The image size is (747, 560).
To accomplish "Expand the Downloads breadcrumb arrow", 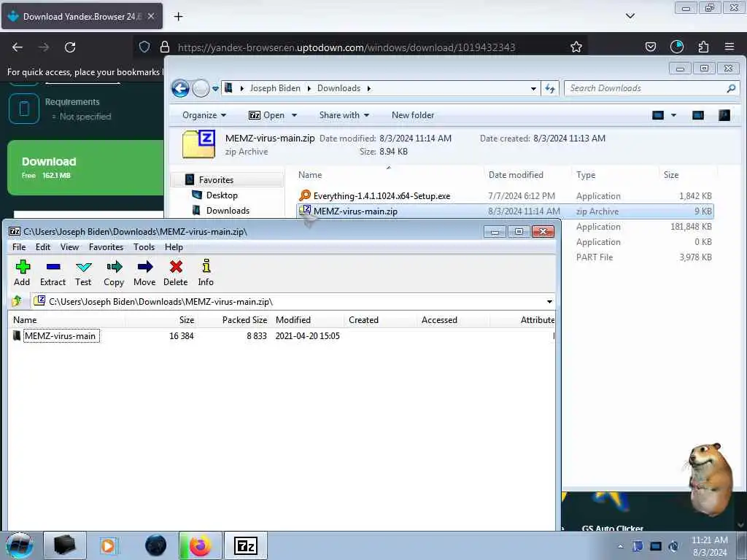I will 368,88.
